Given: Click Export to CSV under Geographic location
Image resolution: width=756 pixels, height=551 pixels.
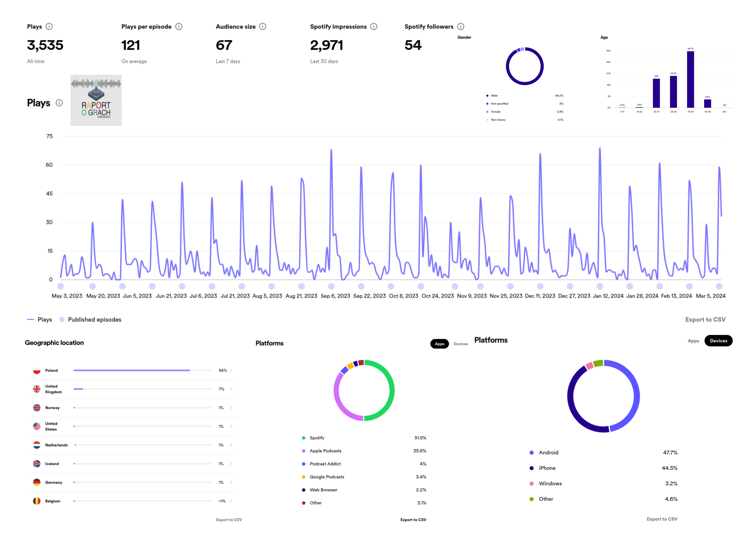Looking at the screenshot, I should tap(229, 520).
